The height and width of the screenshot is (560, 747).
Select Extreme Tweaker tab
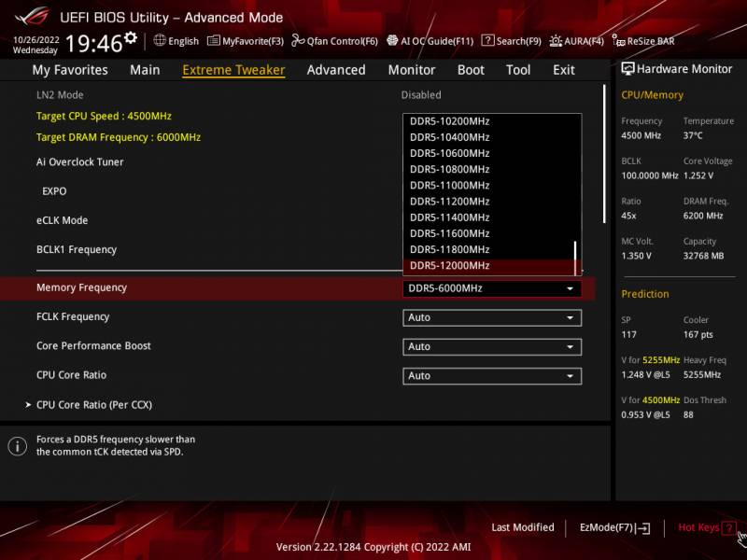point(233,70)
